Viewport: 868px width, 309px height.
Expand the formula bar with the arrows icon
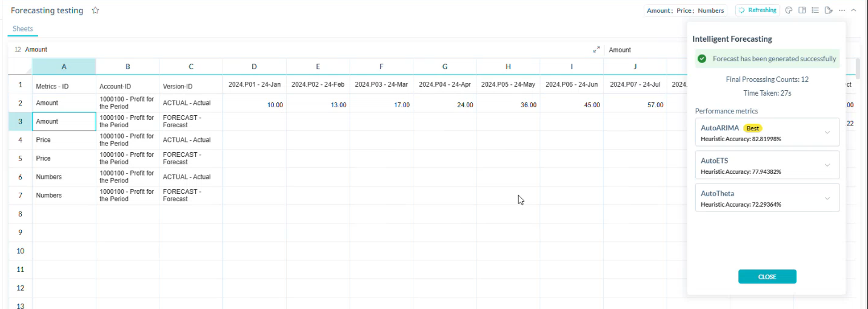point(597,50)
